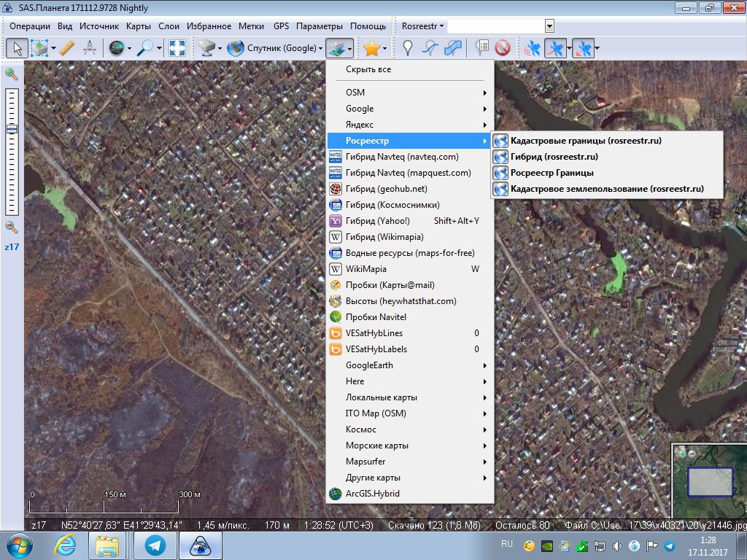Viewport: 747px width, 560px height.
Task: Click the volume speaker tray icon
Action: click(x=617, y=546)
